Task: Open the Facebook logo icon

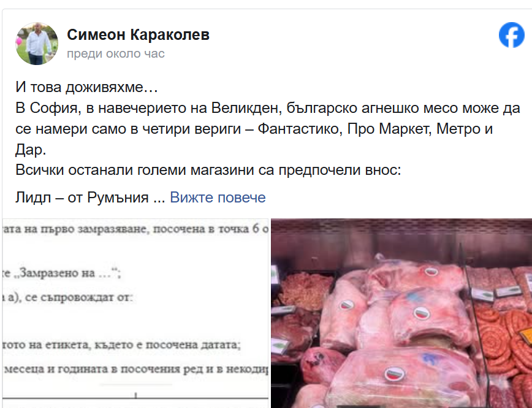Action: click(x=512, y=35)
